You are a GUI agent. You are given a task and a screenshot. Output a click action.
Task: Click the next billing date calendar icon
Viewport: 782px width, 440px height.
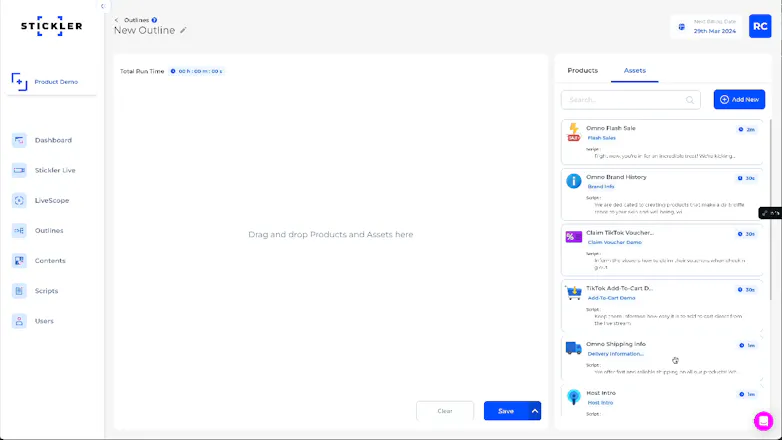pyautogui.click(x=681, y=27)
